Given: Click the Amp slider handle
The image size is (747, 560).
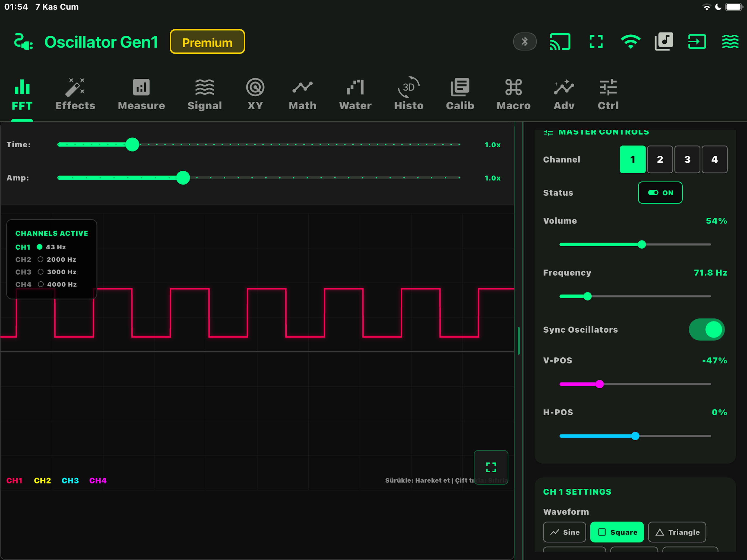Looking at the screenshot, I should point(183,178).
